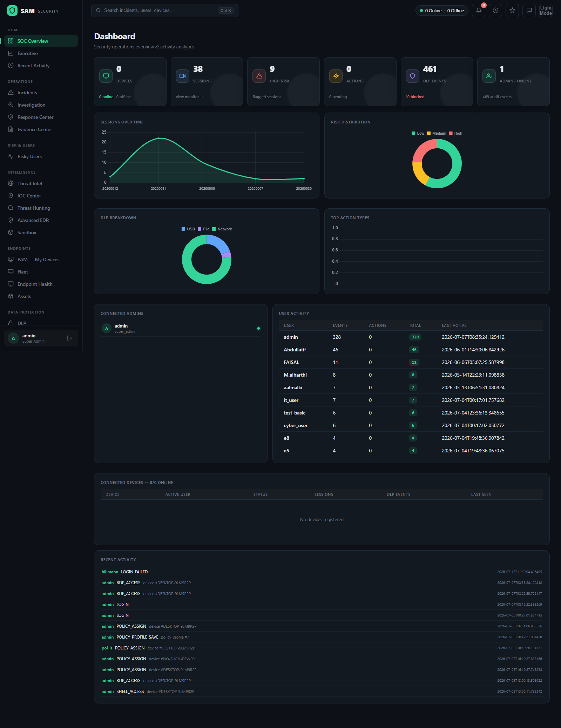561x728 pixels.
Task: Click the 469 audit events text
Action: [x=497, y=97]
